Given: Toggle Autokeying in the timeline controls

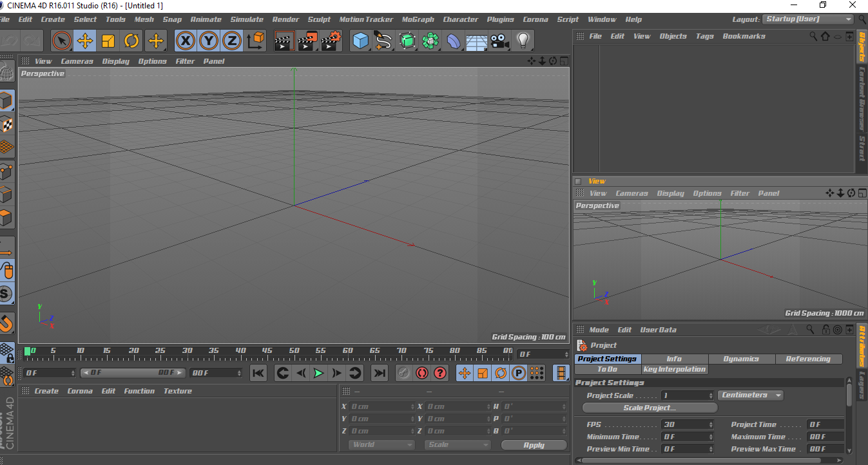Looking at the screenshot, I should tap(421, 373).
